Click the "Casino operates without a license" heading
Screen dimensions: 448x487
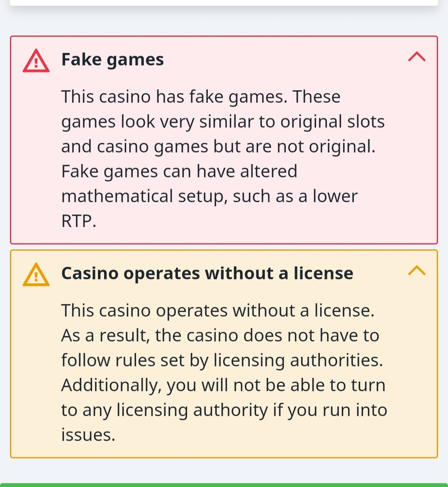[x=207, y=273]
